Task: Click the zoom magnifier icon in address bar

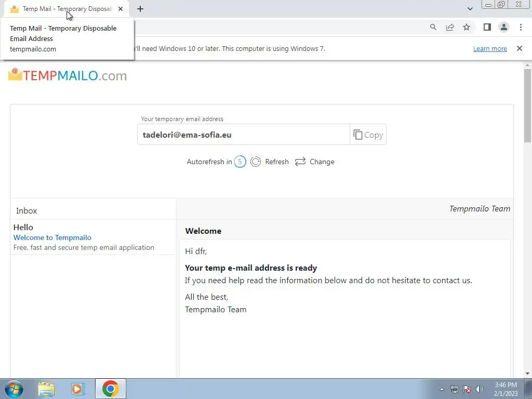Action: (433, 27)
